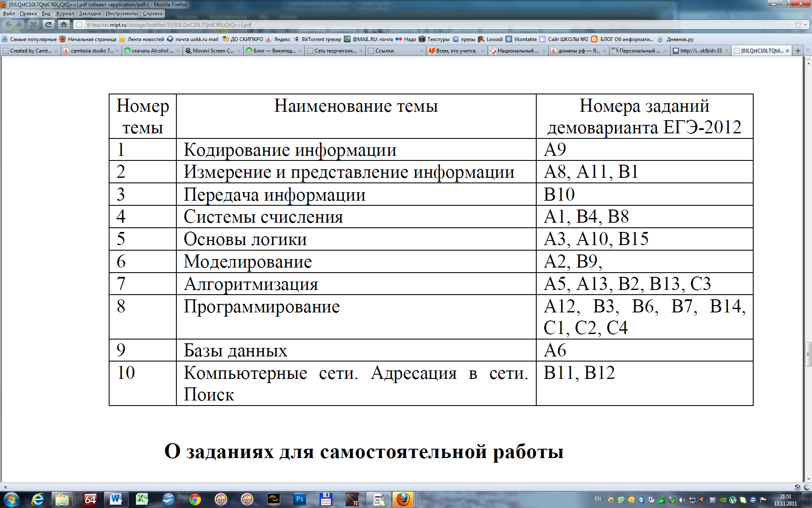Open the Home page button
The height and width of the screenshot is (508, 812).
(64, 25)
